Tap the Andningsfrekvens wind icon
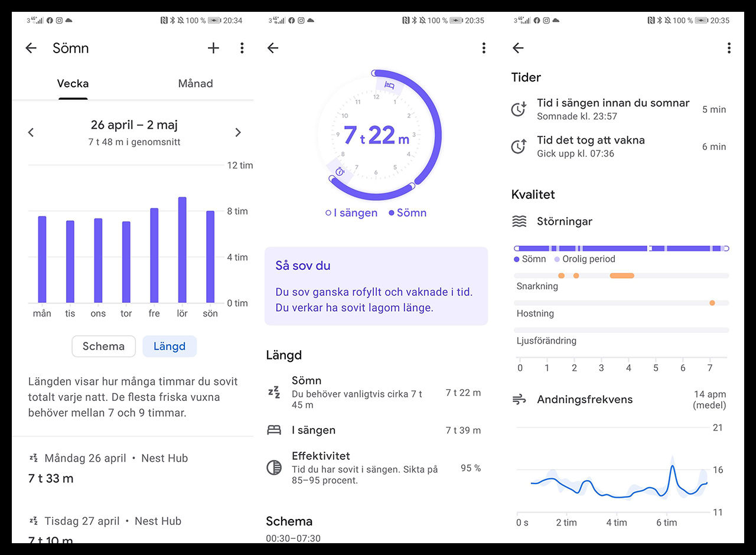The height and width of the screenshot is (555, 756). coord(519,400)
